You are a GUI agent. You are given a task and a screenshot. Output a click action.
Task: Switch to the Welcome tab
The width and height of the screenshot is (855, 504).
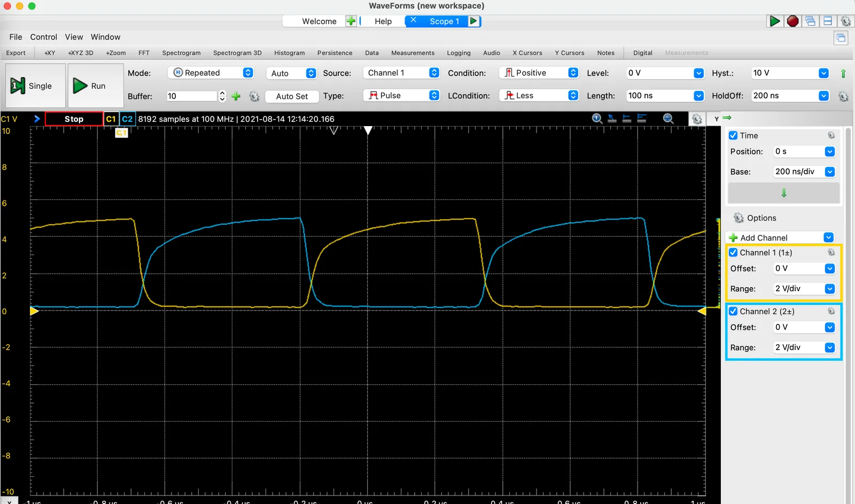tap(319, 21)
